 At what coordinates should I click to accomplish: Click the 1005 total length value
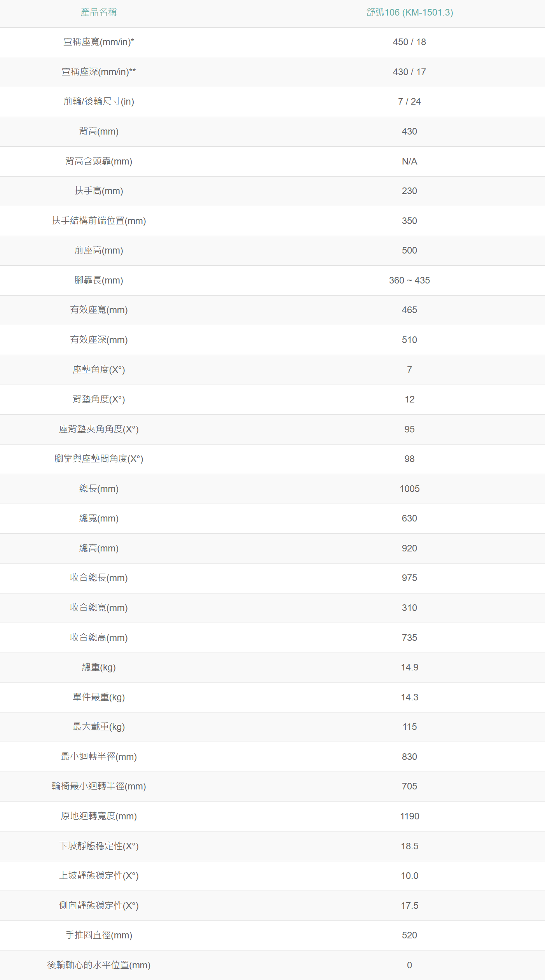tap(409, 489)
